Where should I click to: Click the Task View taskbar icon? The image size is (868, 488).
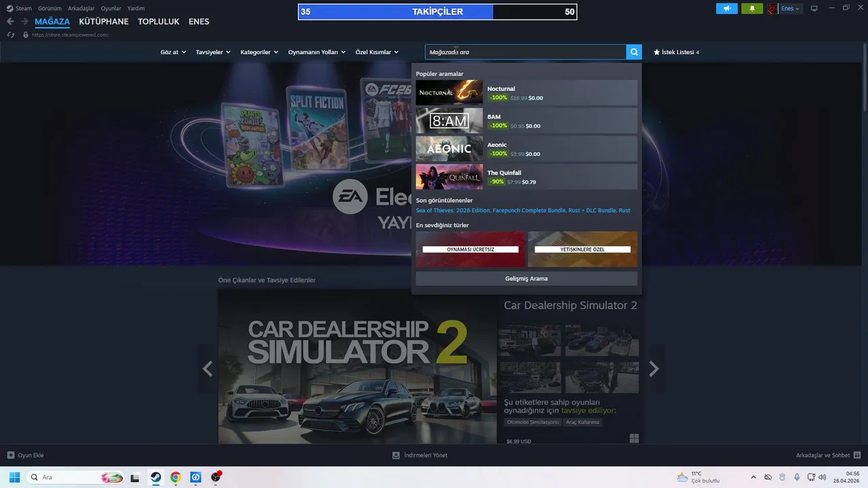point(135,477)
